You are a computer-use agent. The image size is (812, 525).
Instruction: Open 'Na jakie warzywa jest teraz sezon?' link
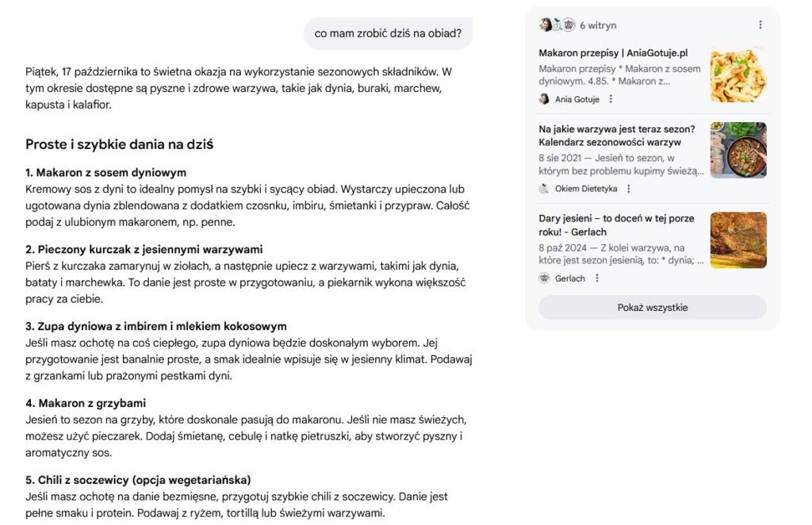point(617,129)
